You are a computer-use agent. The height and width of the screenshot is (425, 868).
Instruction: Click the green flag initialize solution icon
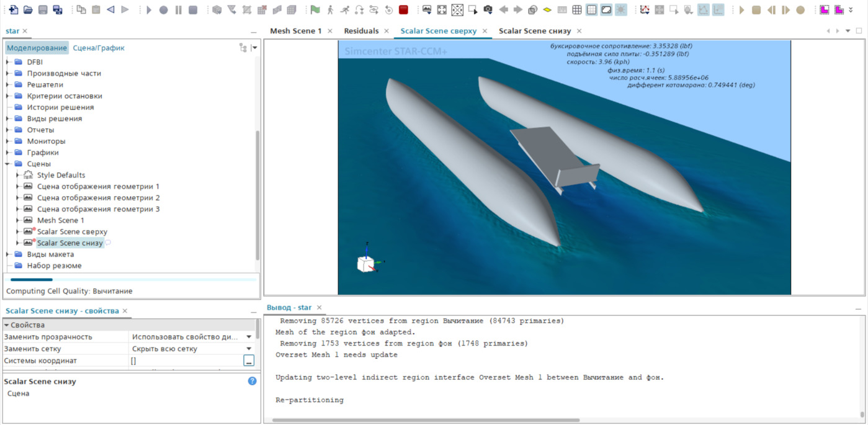(x=315, y=10)
